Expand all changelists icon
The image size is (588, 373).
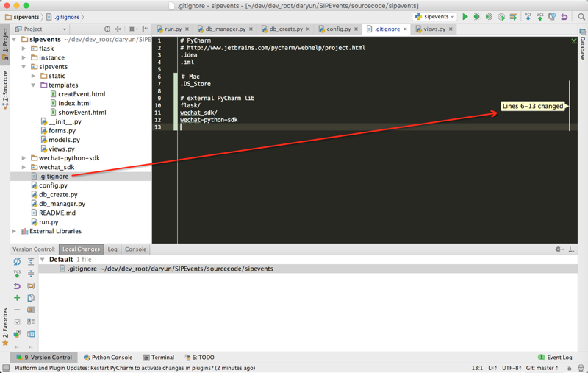(x=31, y=262)
